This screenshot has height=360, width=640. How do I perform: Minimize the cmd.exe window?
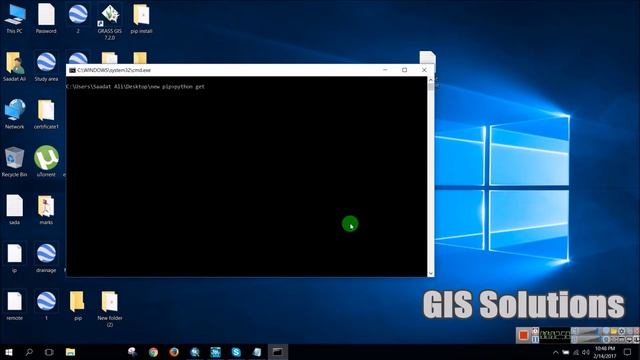385,70
